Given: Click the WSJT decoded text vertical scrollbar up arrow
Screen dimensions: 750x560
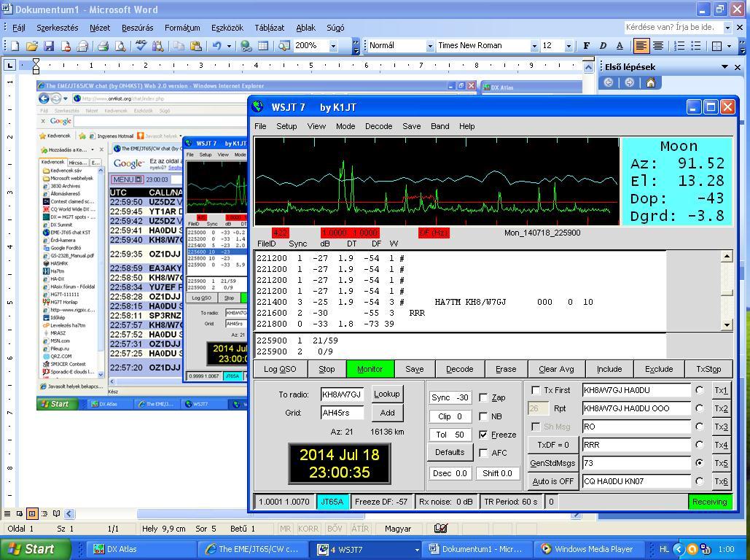Looking at the screenshot, I should (727, 257).
